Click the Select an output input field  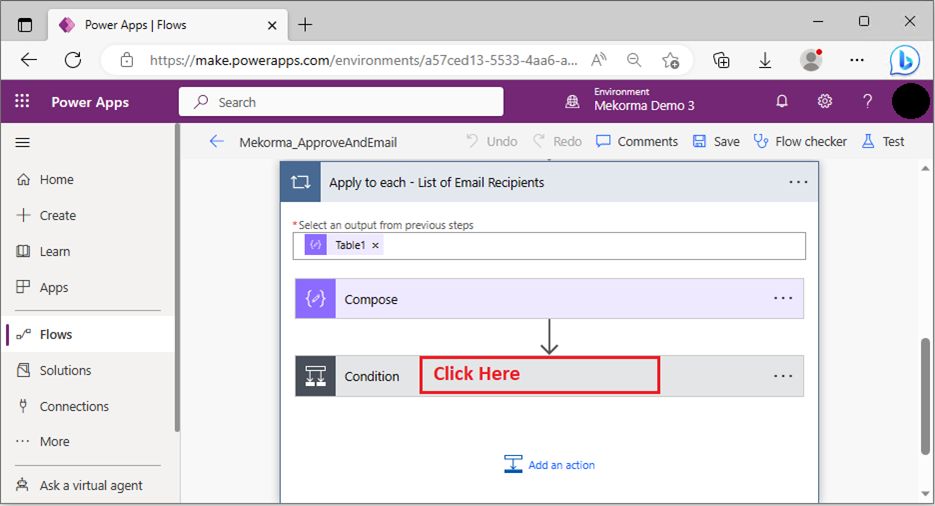pyautogui.click(x=549, y=246)
